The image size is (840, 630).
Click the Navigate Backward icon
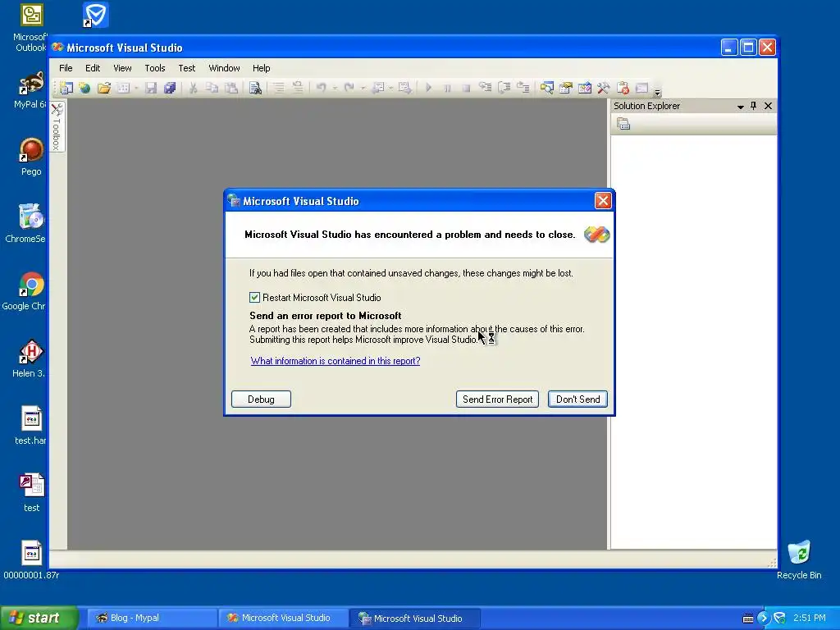tap(377, 88)
